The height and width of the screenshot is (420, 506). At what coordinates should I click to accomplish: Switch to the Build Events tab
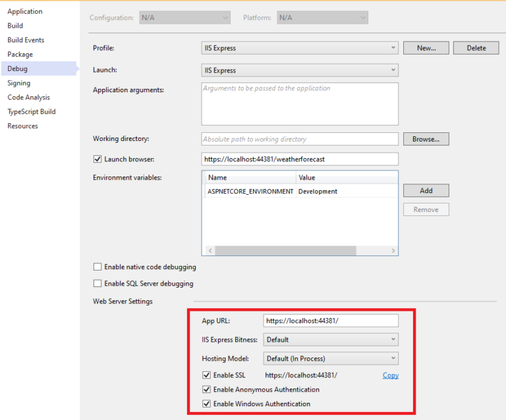[x=26, y=40]
